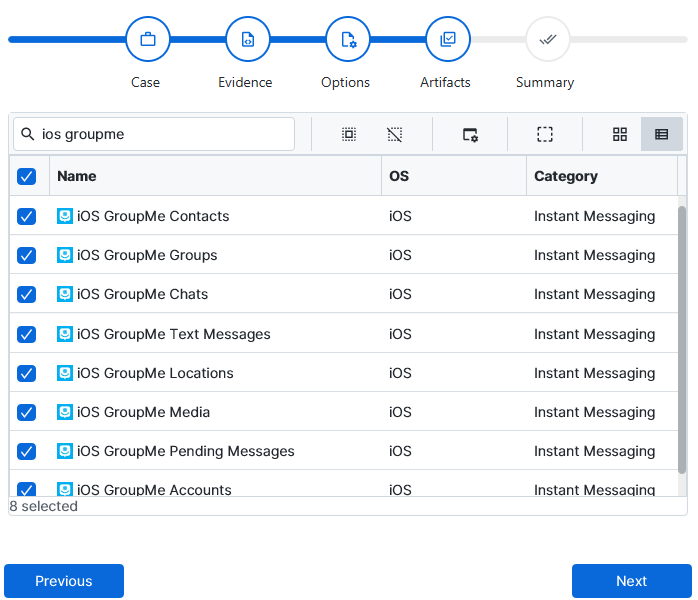The image size is (698, 600).
Task: Open the Options step icon
Action: coord(348,39)
